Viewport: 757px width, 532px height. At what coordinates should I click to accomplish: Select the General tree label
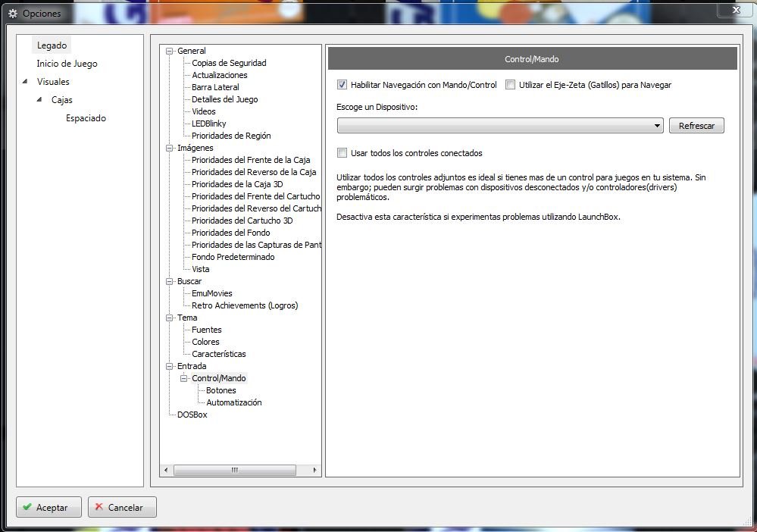(x=191, y=51)
